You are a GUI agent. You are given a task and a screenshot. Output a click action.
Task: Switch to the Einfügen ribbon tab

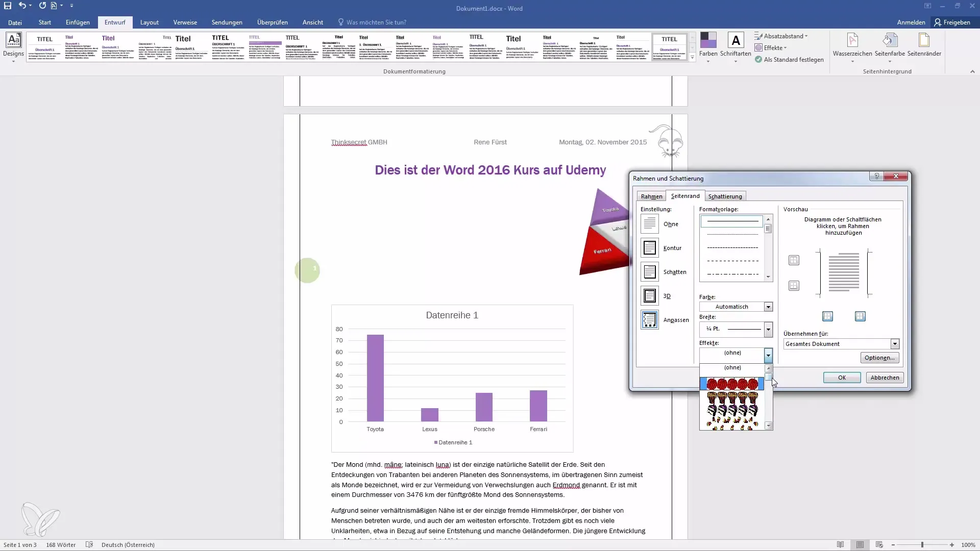click(x=78, y=22)
